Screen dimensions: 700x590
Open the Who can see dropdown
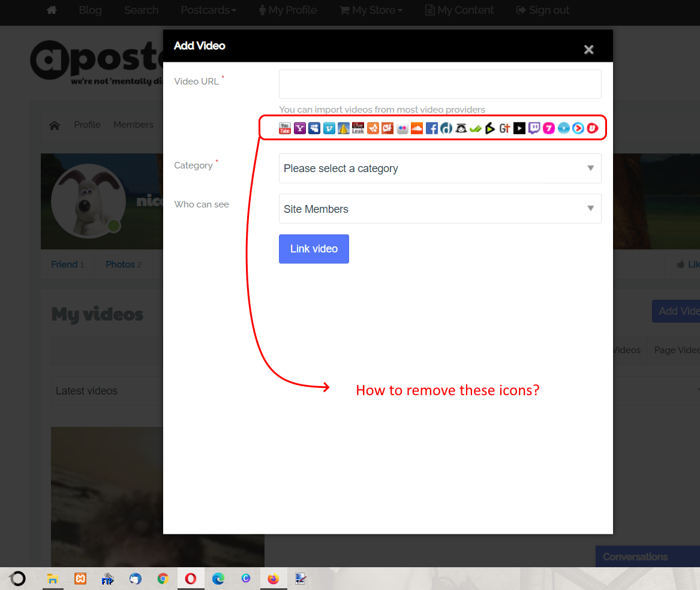point(440,209)
